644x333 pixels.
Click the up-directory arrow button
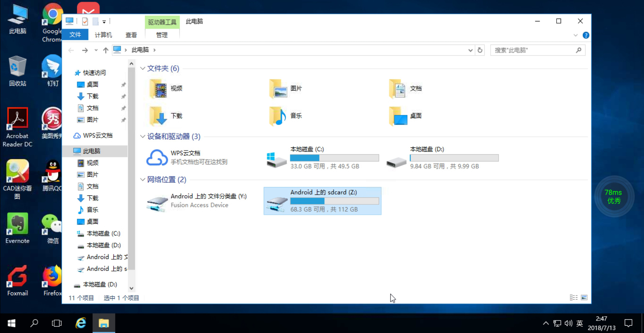click(x=106, y=50)
